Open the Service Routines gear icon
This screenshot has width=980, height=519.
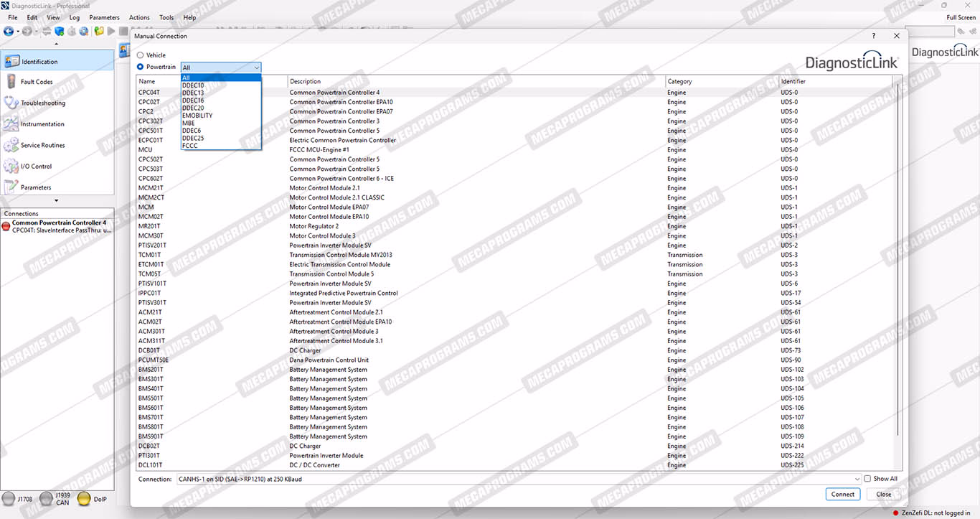point(11,145)
